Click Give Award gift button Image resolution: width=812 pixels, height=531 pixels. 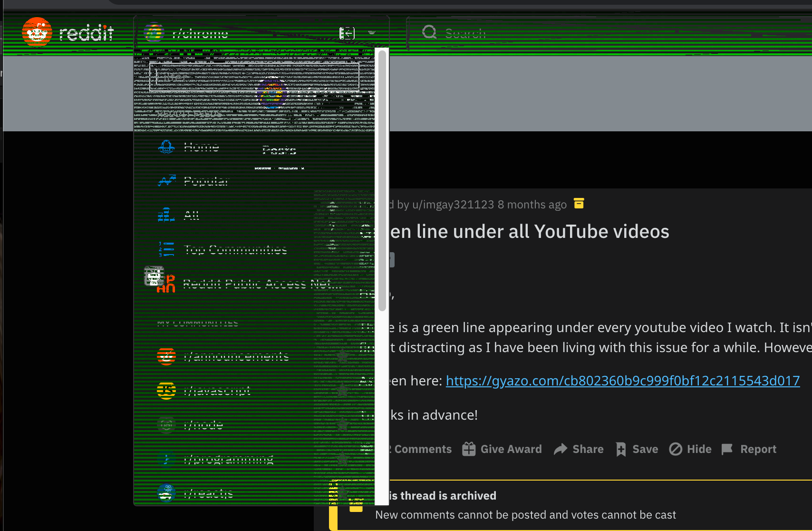pyautogui.click(x=502, y=449)
